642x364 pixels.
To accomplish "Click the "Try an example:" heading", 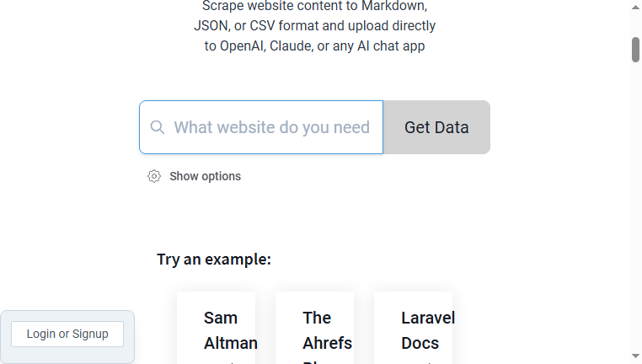I will (x=214, y=260).
